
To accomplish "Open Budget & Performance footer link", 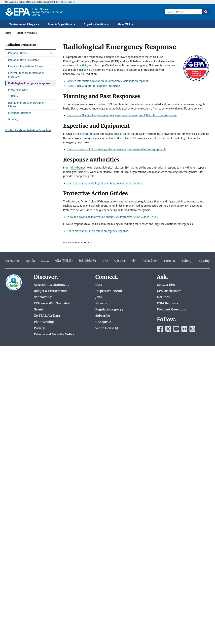I will [x=51, y=291].
